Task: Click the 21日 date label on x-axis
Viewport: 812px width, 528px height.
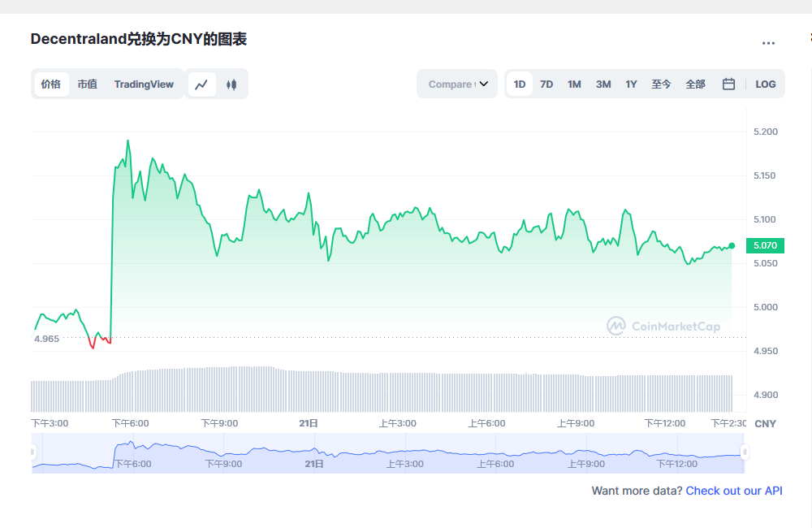Action: 309,423
